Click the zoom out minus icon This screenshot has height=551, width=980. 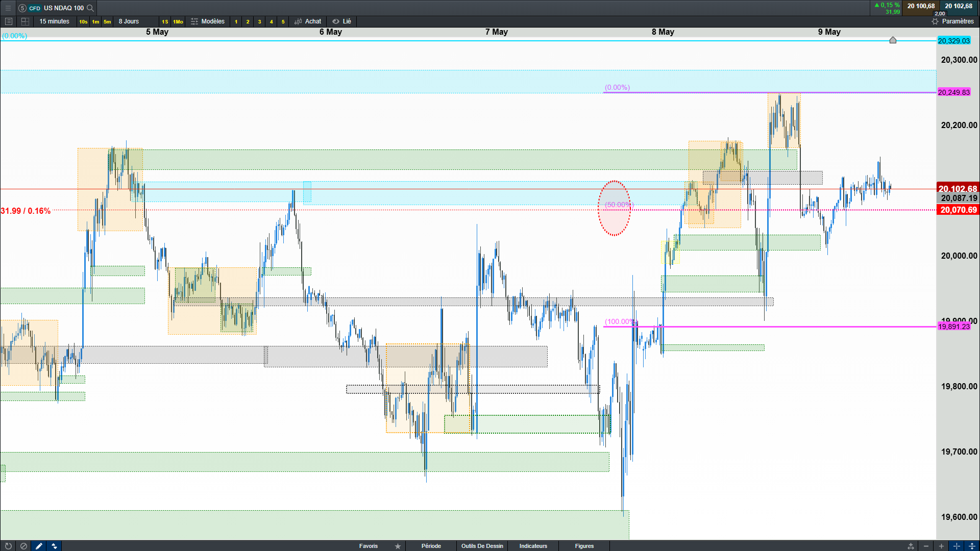(926, 546)
